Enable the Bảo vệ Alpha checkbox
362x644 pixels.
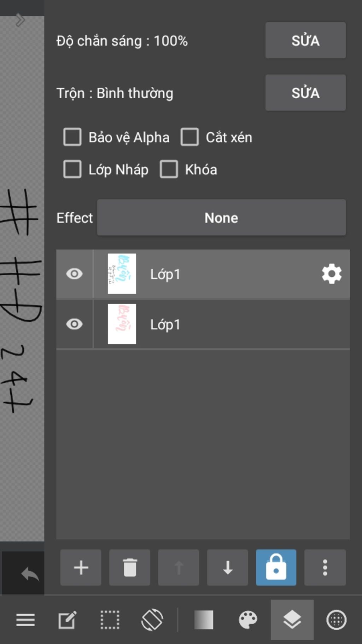[72, 137]
